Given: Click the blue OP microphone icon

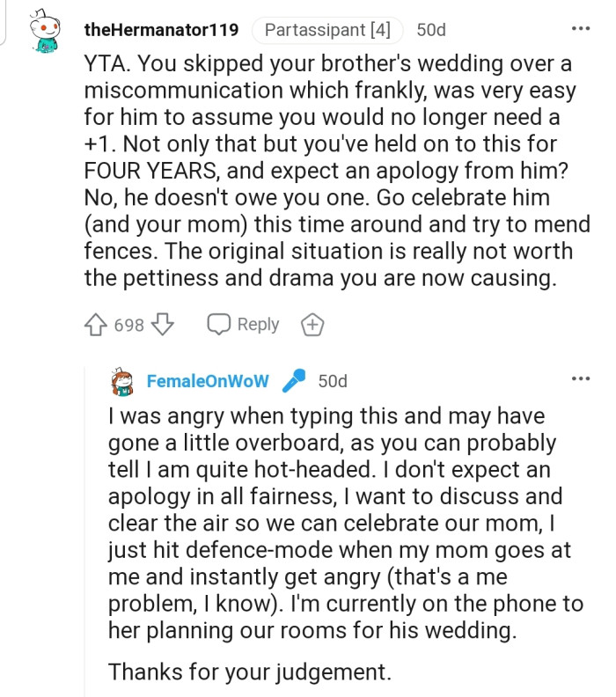Looking at the screenshot, I should pyautogui.click(x=294, y=381).
